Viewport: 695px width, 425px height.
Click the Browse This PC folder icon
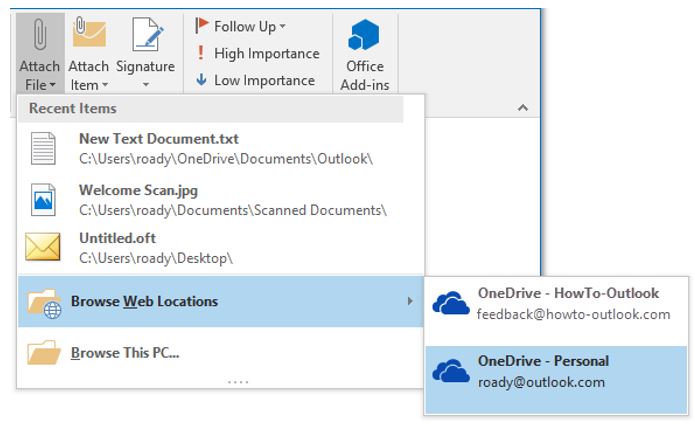click(43, 352)
